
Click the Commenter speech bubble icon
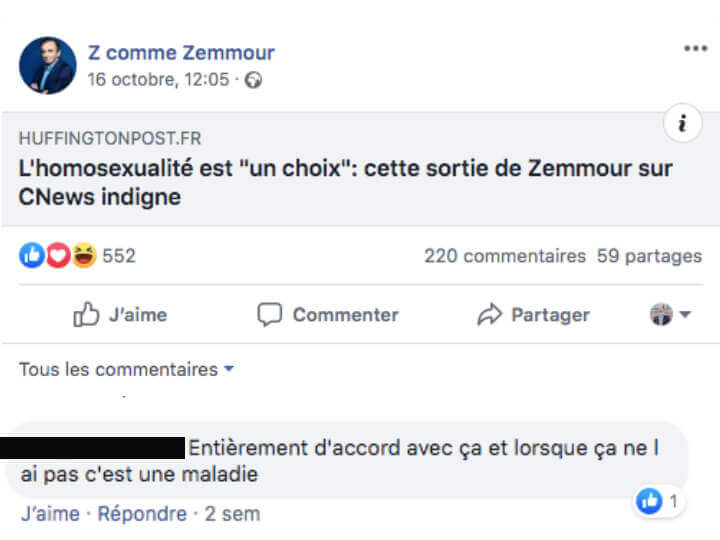click(x=269, y=315)
